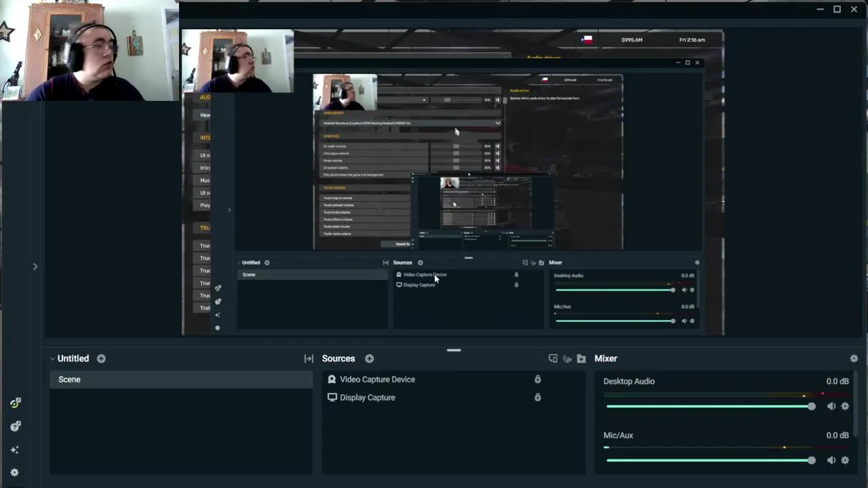The image size is (868, 488).
Task: Click the Mic/Aux volume slider
Action: coord(711,460)
